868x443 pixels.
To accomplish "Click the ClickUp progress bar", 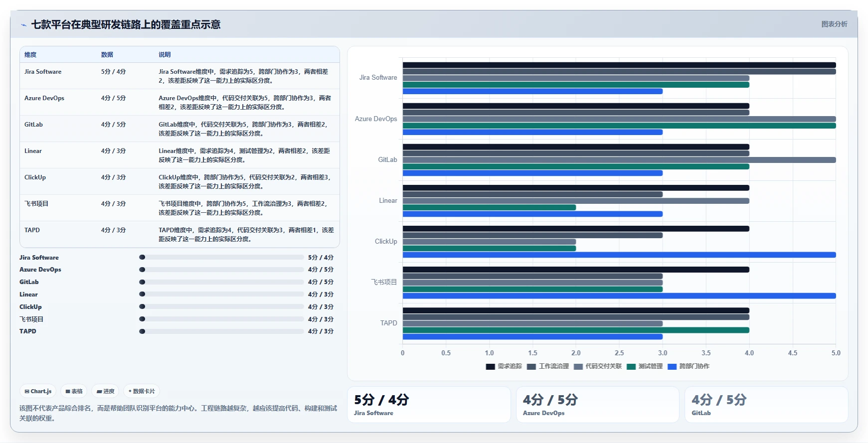I will tap(221, 307).
